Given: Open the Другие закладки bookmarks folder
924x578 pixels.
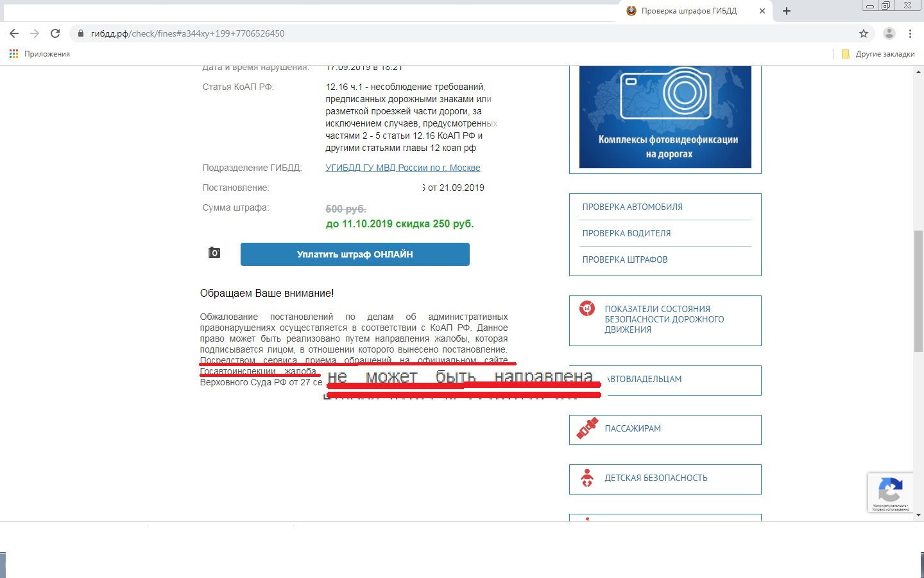Looking at the screenshot, I should coord(878,54).
